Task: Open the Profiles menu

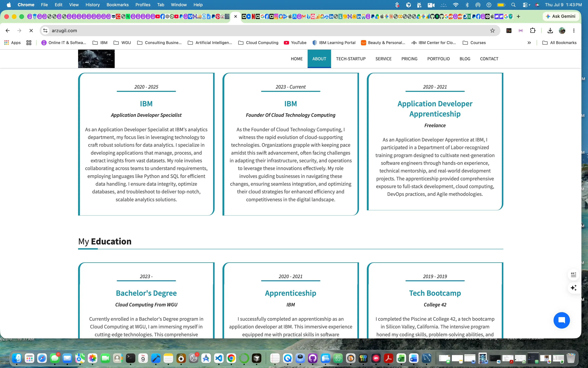Action: (143, 5)
